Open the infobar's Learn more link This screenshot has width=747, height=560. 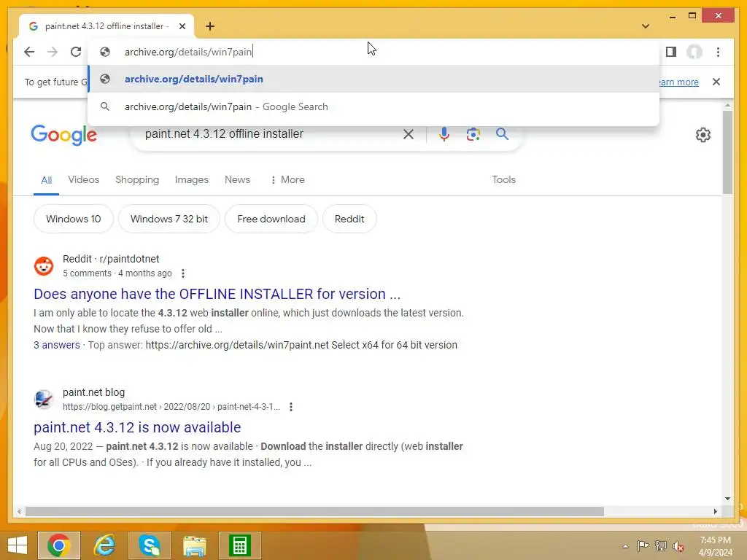pyautogui.click(x=679, y=82)
